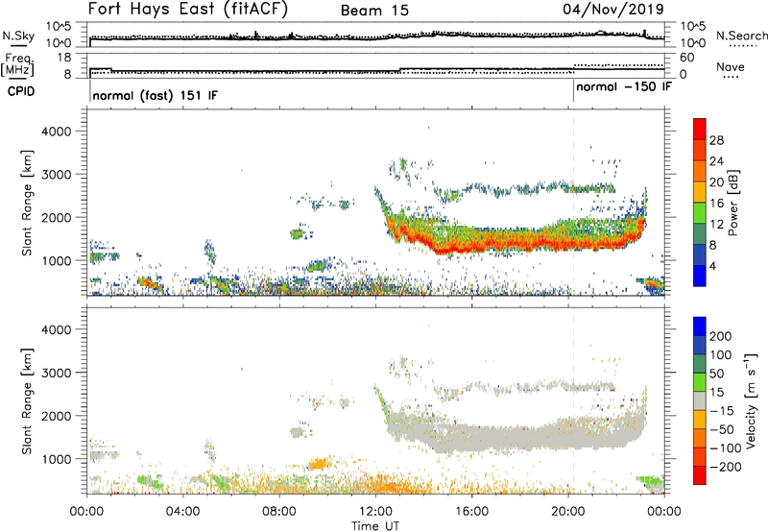This screenshot has height=532, width=768.
Task: Click the '4' label on the power color bar
Action: 712,266
